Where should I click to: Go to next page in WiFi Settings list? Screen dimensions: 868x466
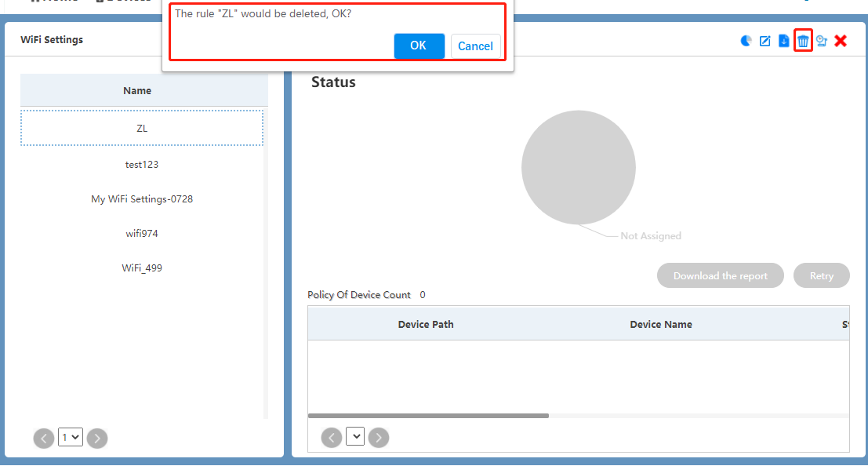pyautogui.click(x=97, y=439)
